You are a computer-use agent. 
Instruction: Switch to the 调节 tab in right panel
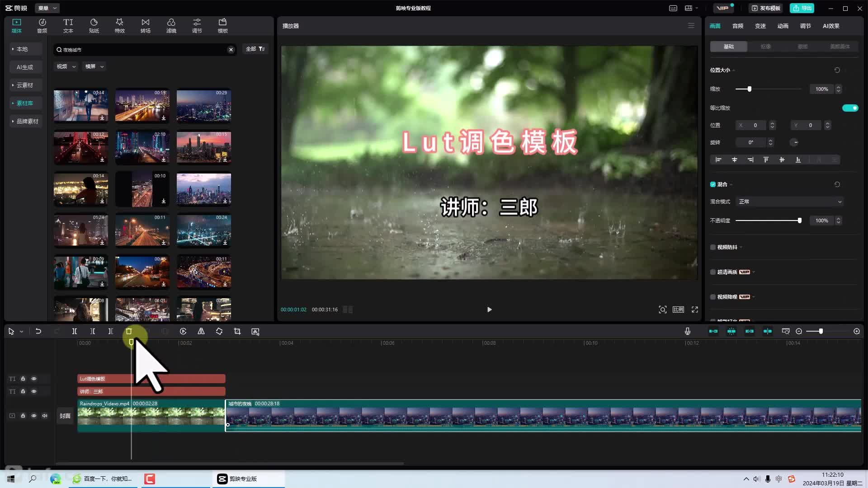pos(806,26)
